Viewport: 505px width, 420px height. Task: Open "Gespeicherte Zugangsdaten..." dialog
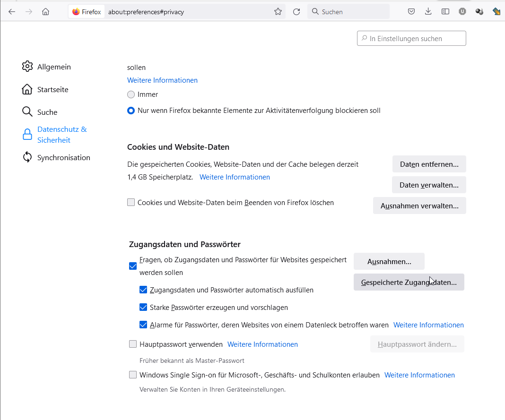coord(409,283)
